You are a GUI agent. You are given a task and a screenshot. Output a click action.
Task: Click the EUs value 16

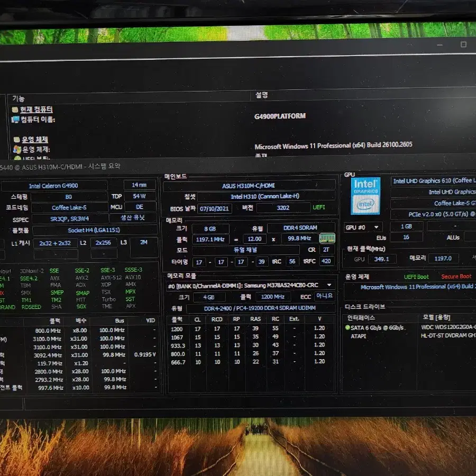(407, 237)
